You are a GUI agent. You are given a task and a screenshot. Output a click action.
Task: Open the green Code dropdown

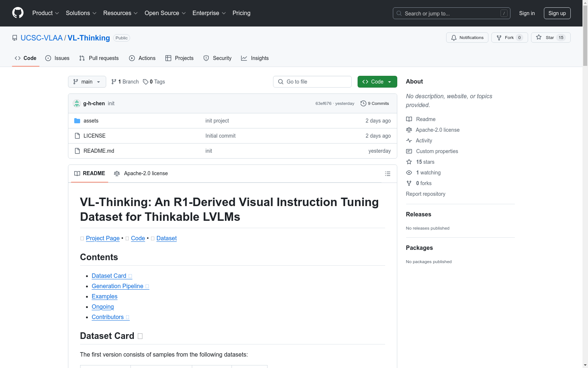pyautogui.click(x=377, y=82)
